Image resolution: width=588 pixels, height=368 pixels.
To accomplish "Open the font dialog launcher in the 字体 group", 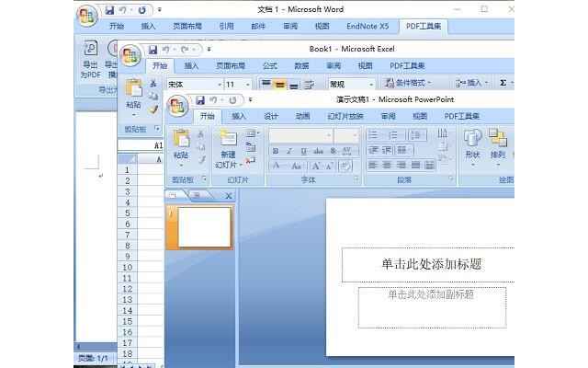I will click(356, 179).
